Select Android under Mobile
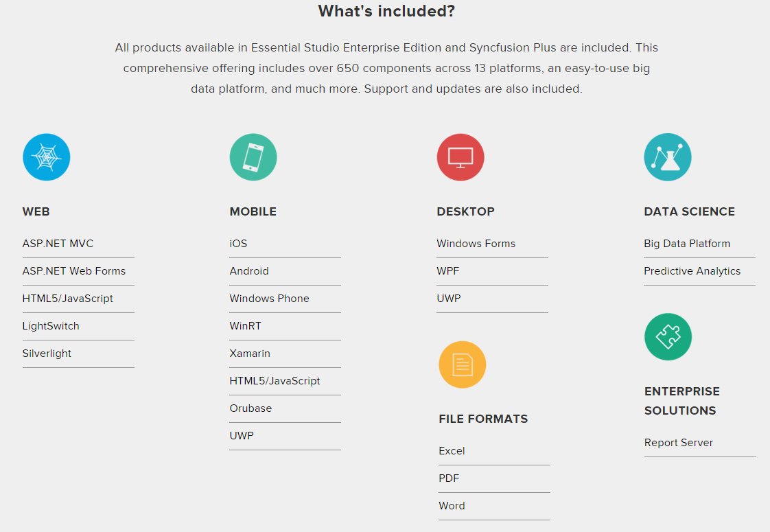The image size is (770, 532). (249, 271)
